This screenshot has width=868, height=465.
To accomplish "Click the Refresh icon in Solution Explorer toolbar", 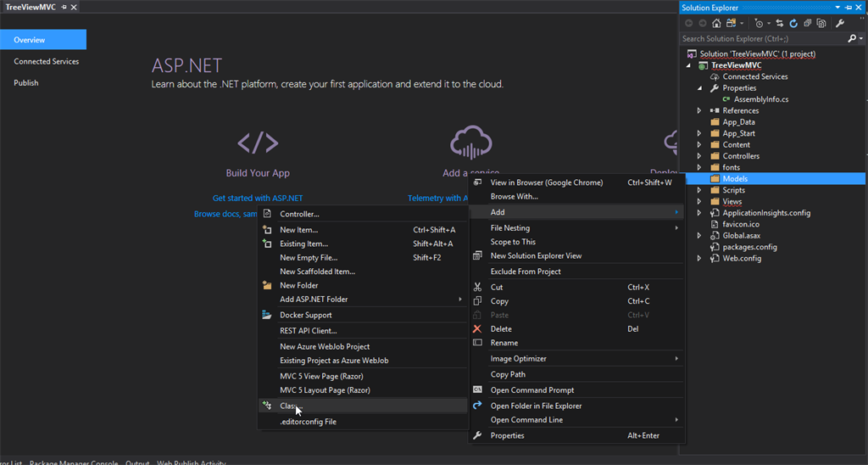I will [793, 23].
